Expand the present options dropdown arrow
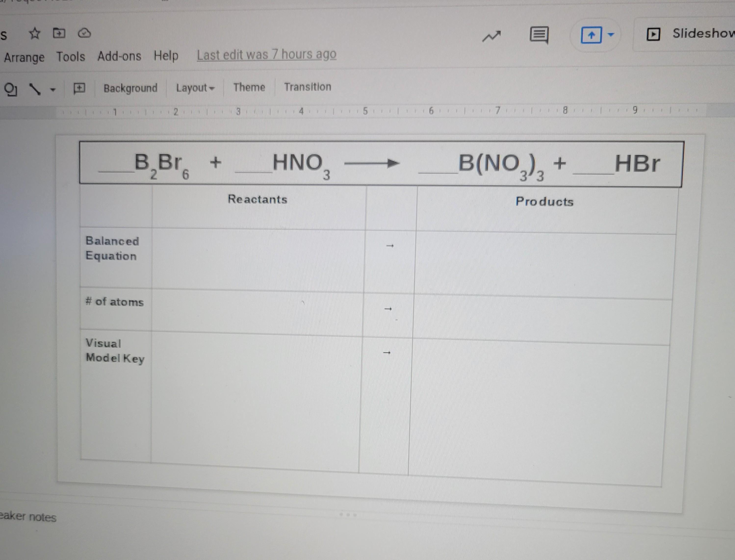The image size is (735, 560). (x=611, y=35)
